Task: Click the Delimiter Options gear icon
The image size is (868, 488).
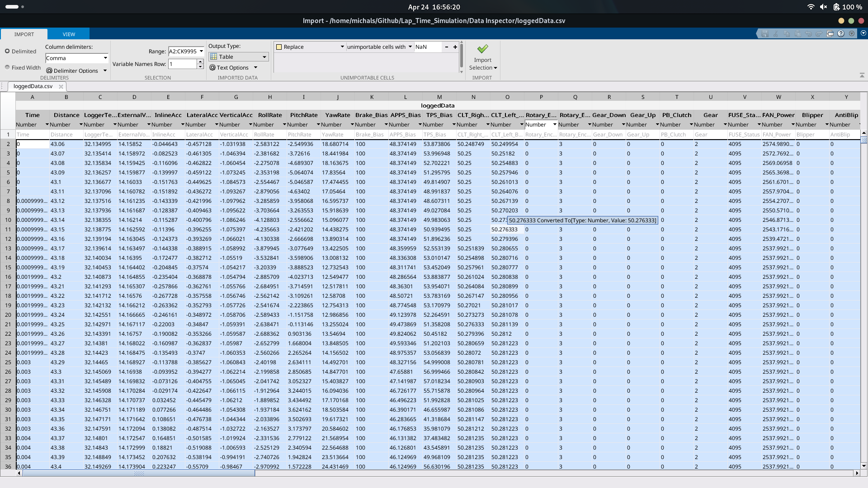Action: click(49, 70)
